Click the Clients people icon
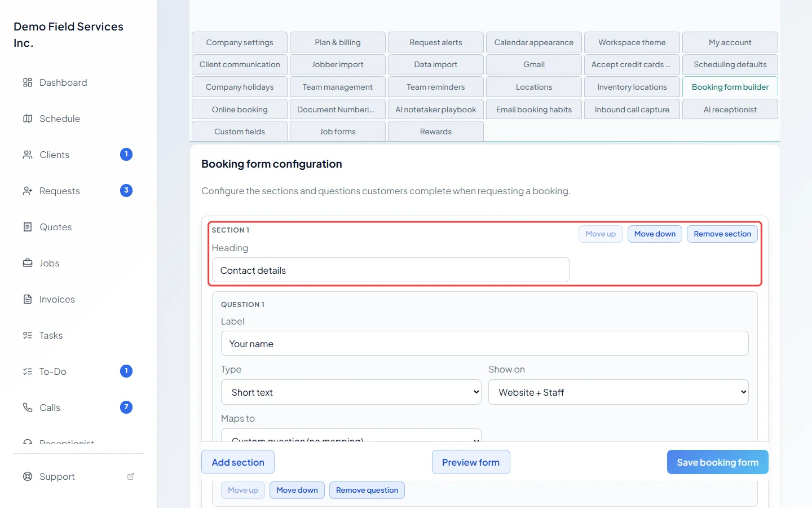Image resolution: width=812 pixels, height=508 pixels. click(28, 155)
